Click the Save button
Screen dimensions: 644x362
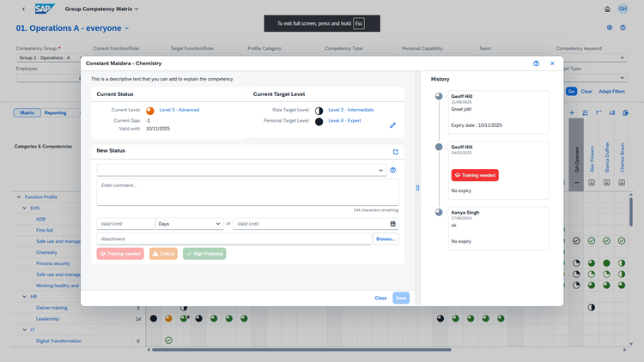tap(401, 298)
